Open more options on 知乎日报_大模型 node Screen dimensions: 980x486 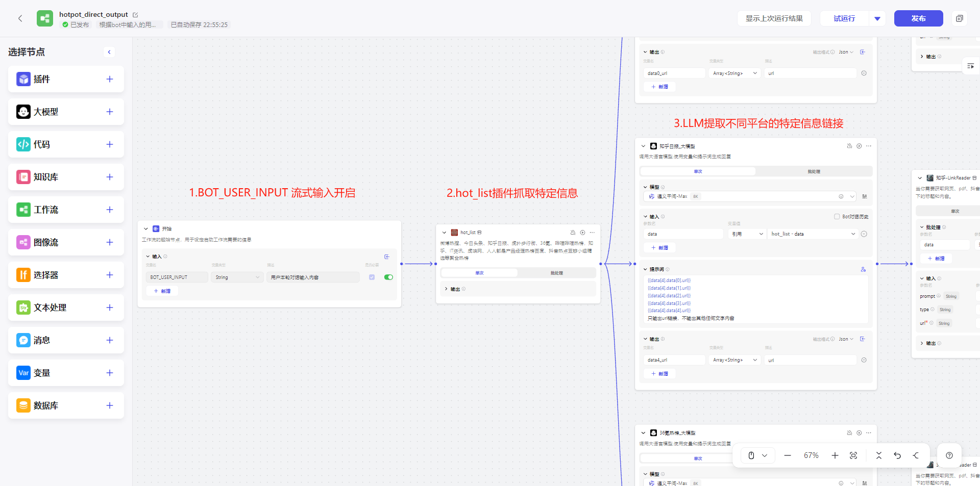click(x=869, y=146)
